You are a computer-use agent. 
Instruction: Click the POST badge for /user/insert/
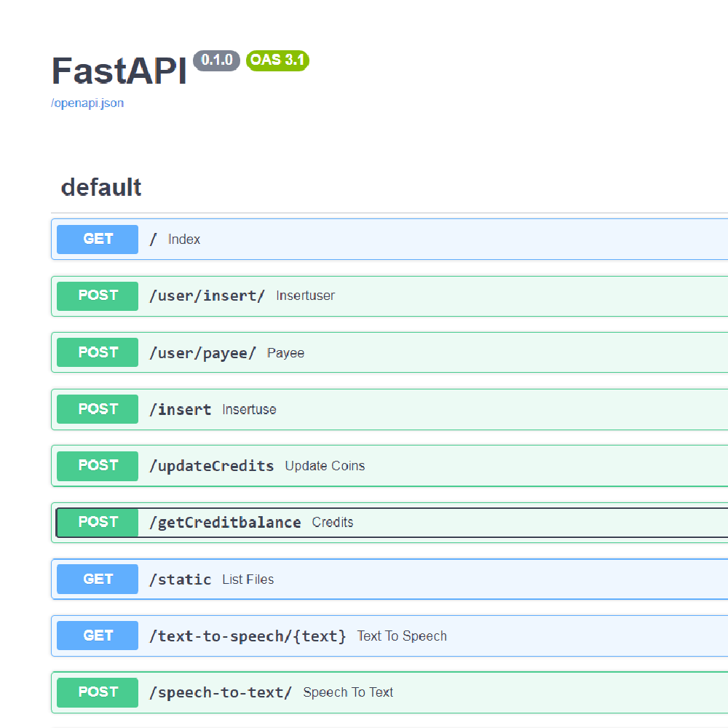(98, 296)
